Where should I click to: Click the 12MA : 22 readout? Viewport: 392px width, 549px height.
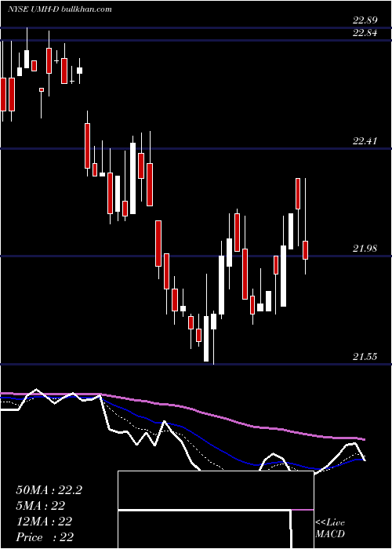44,522
